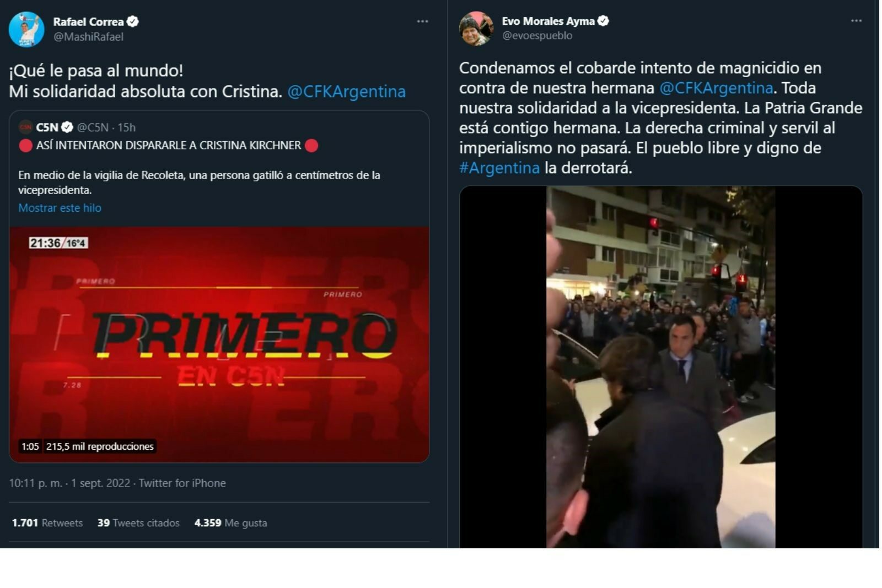
Task: Click the @evoespueblo handle
Action: tap(537, 36)
